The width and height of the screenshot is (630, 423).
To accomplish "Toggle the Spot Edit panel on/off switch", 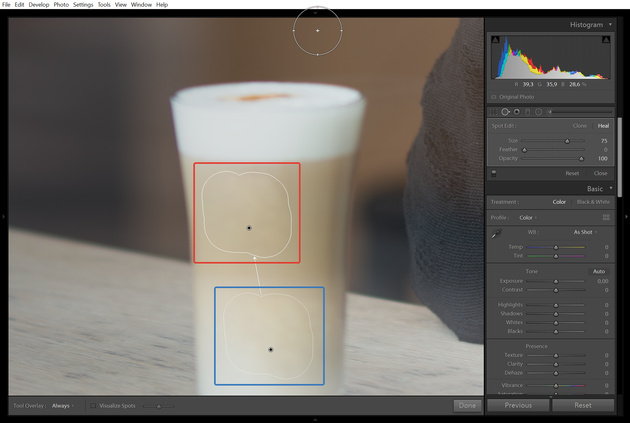I will pyautogui.click(x=494, y=174).
